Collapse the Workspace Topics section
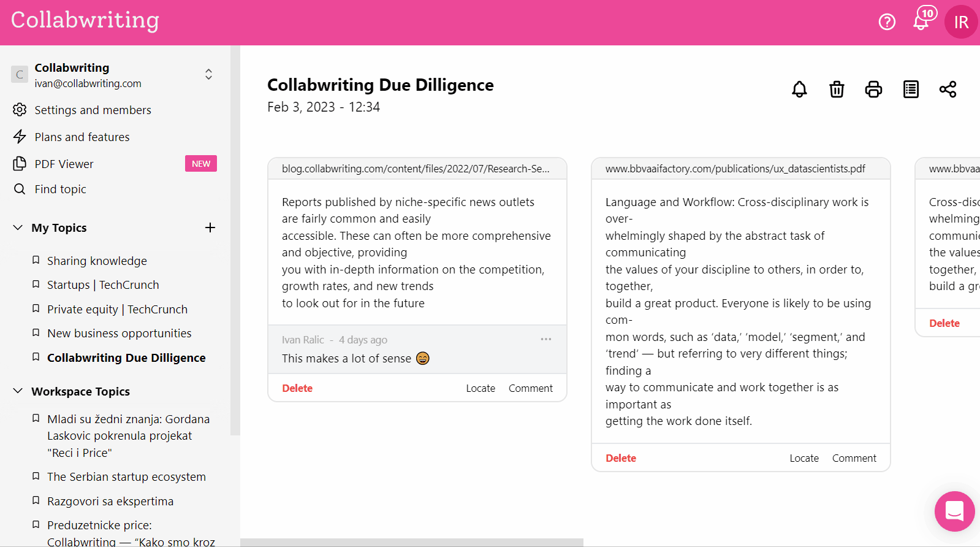The image size is (980, 547). (x=18, y=391)
